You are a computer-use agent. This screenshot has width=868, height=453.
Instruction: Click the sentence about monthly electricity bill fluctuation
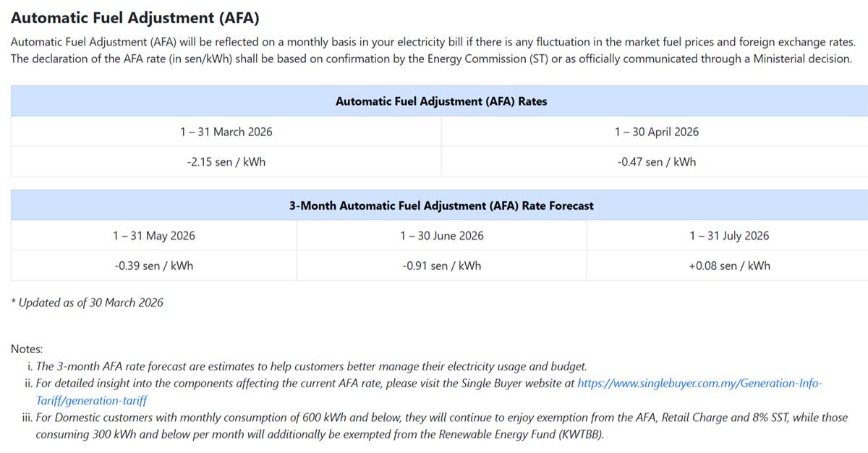[433, 42]
